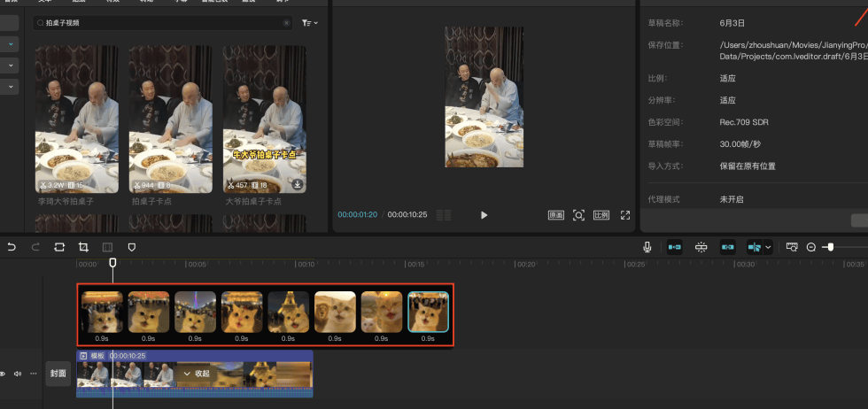Click the undo arrow in timeline toolbar

(12, 247)
